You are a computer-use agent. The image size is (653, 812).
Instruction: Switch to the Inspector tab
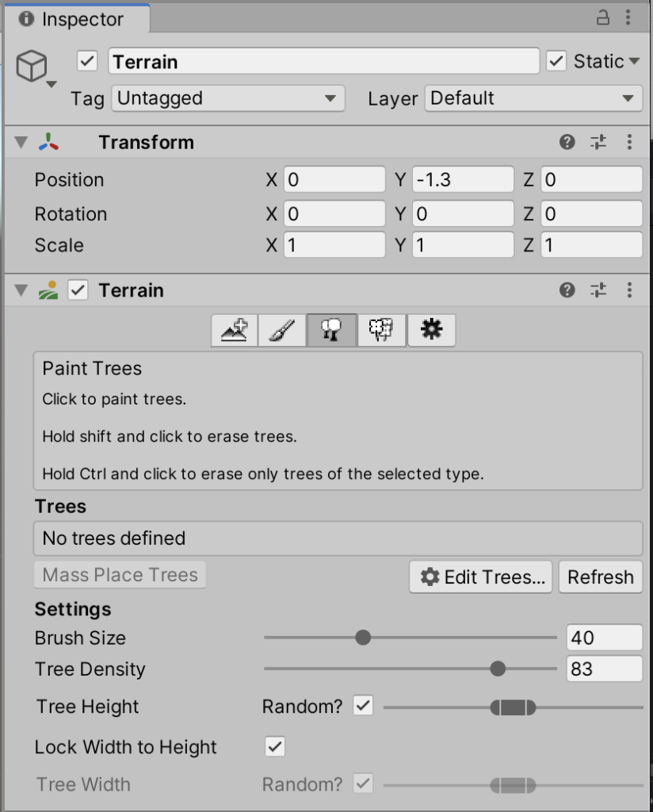click(x=74, y=18)
